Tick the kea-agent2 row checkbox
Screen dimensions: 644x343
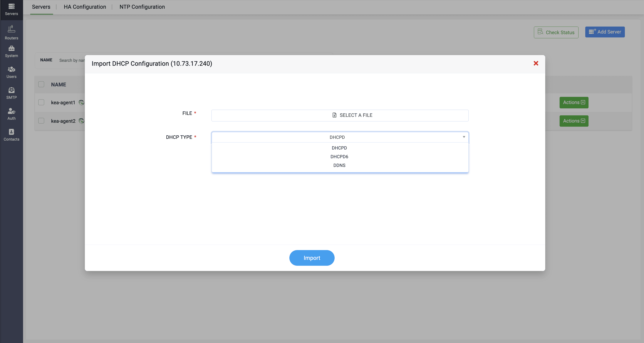tap(41, 121)
